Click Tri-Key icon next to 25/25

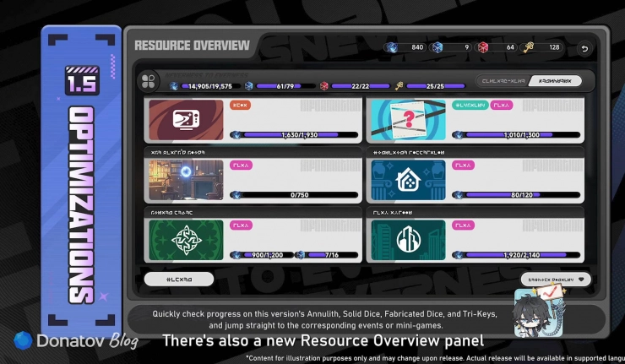[x=399, y=86]
